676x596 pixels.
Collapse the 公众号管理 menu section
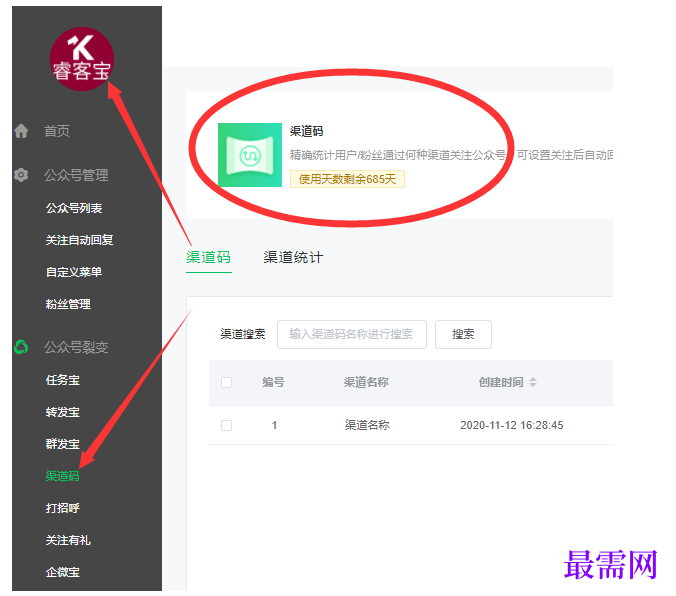click(76, 175)
